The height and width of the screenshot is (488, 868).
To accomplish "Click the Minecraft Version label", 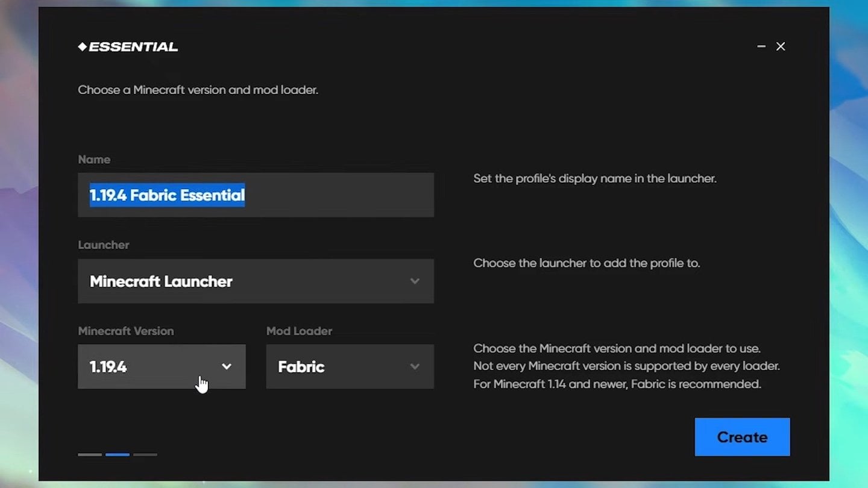I will click(x=125, y=331).
